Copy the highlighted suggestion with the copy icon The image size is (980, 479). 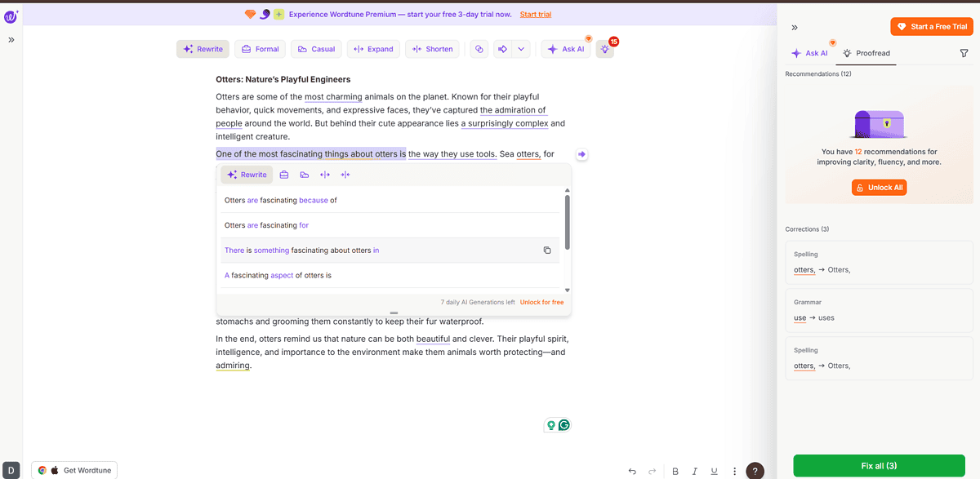(x=547, y=251)
